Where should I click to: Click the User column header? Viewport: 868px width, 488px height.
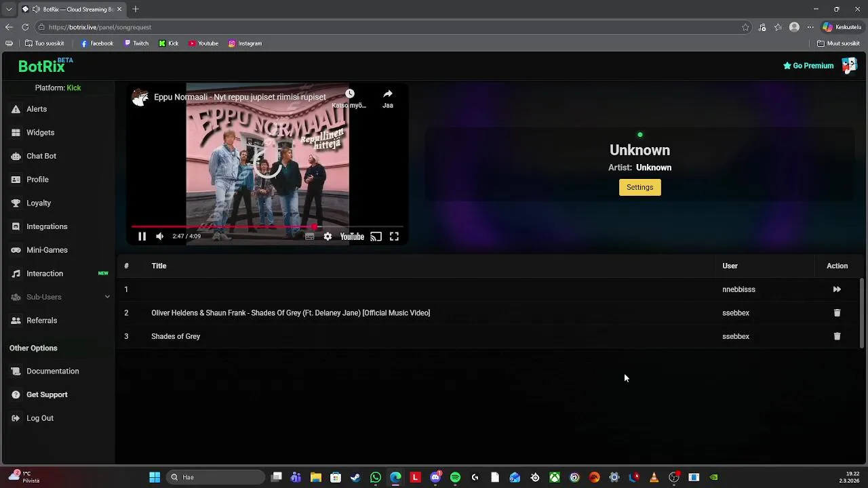click(x=730, y=266)
